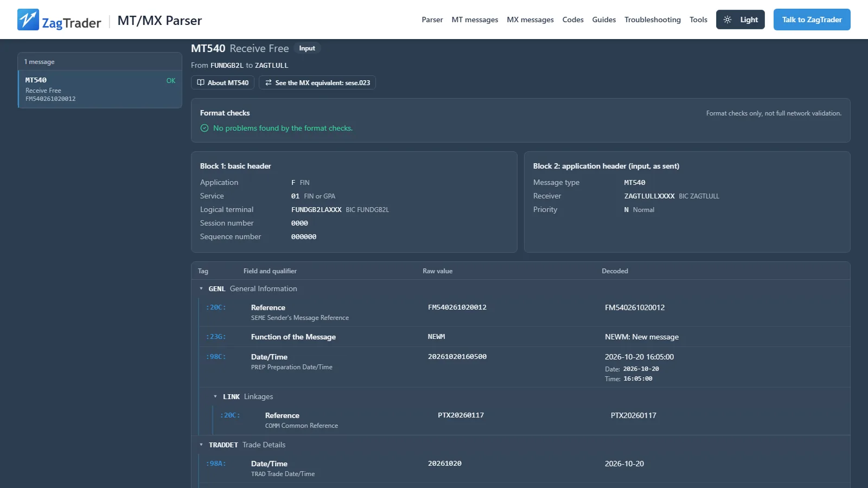Image resolution: width=868 pixels, height=488 pixels.
Task: Click the green check icon in format checks
Action: click(x=205, y=128)
